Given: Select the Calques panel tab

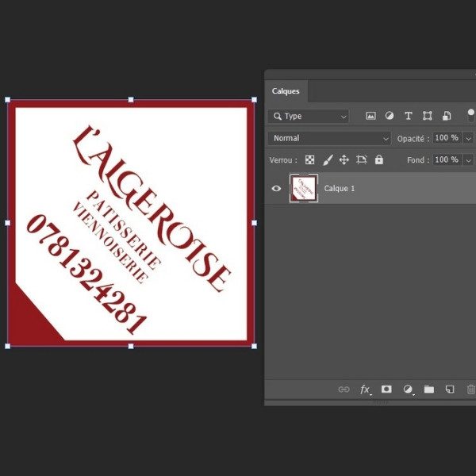Looking at the screenshot, I should (x=286, y=91).
